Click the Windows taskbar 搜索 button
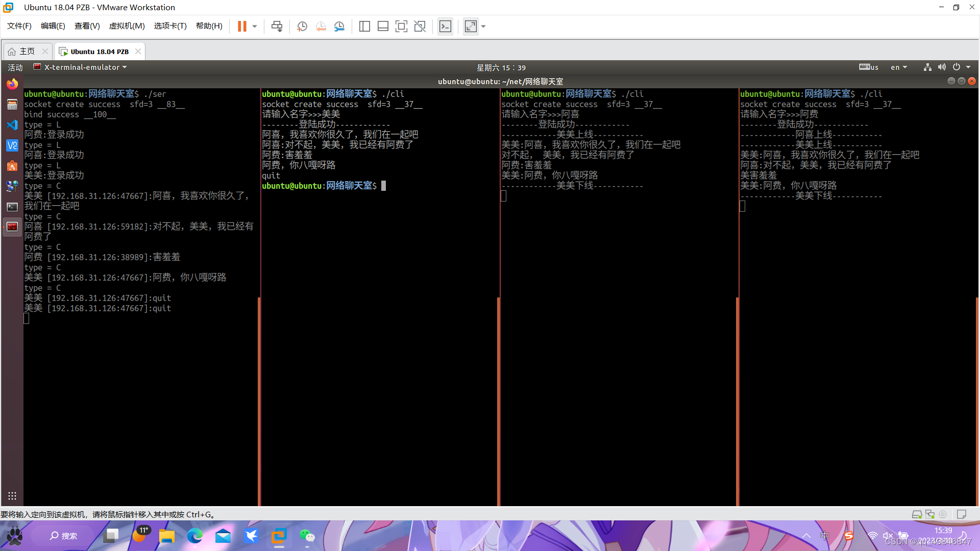 pyautogui.click(x=63, y=536)
